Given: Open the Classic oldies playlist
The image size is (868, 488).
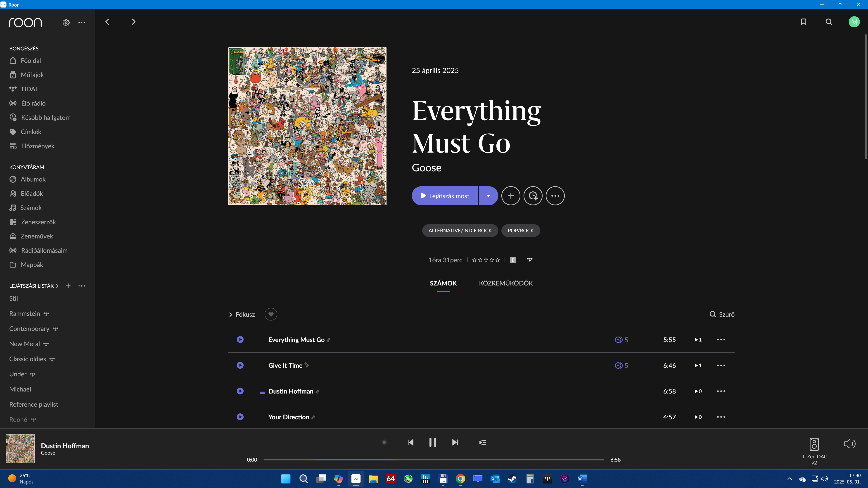Looking at the screenshot, I should (28, 359).
